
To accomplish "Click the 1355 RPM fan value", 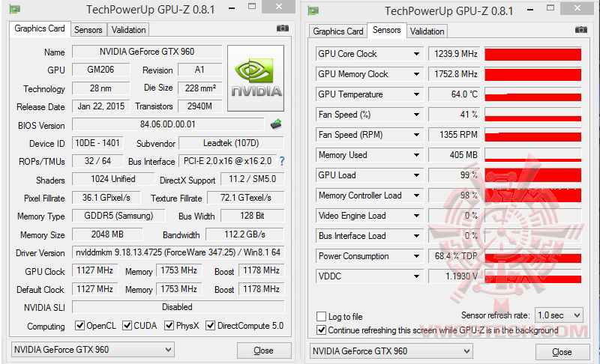I will pyautogui.click(x=454, y=135).
